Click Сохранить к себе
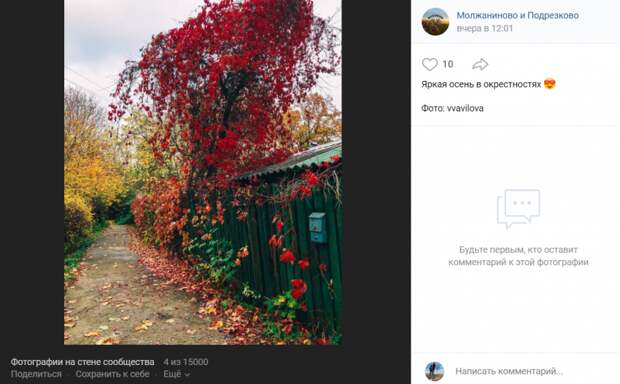 click(x=112, y=374)
